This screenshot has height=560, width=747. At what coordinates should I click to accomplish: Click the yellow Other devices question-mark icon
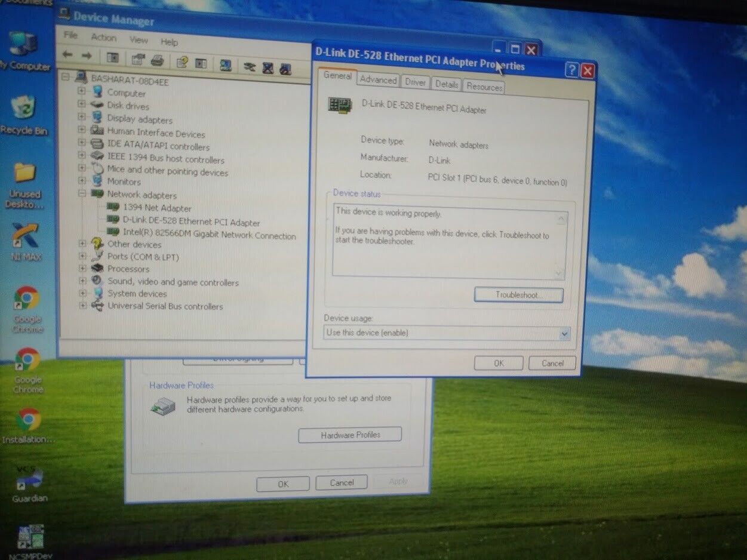pyautogui.click(x=97, y=244)
